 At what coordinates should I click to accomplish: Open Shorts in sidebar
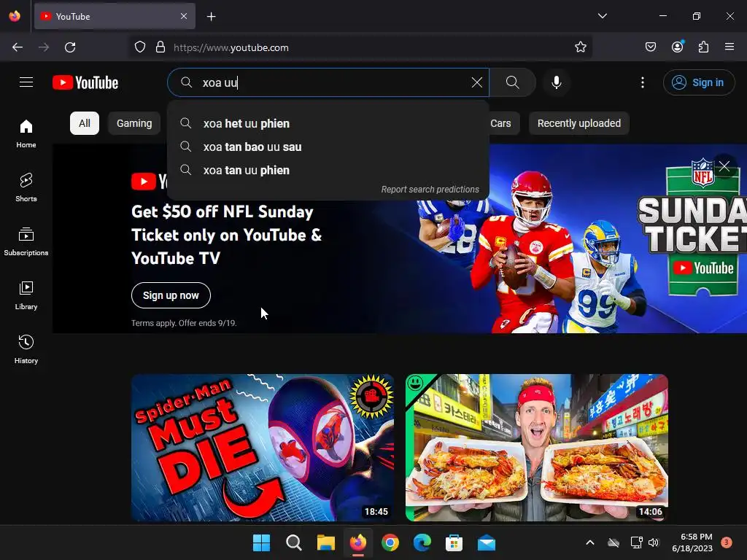coord(26,187)
